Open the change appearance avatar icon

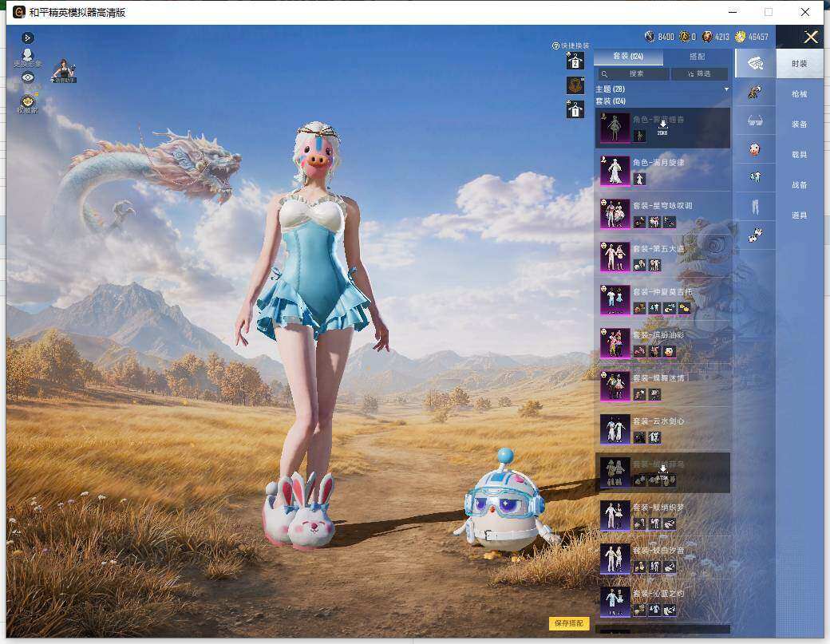pyautogui.click(x=27, y=57)
